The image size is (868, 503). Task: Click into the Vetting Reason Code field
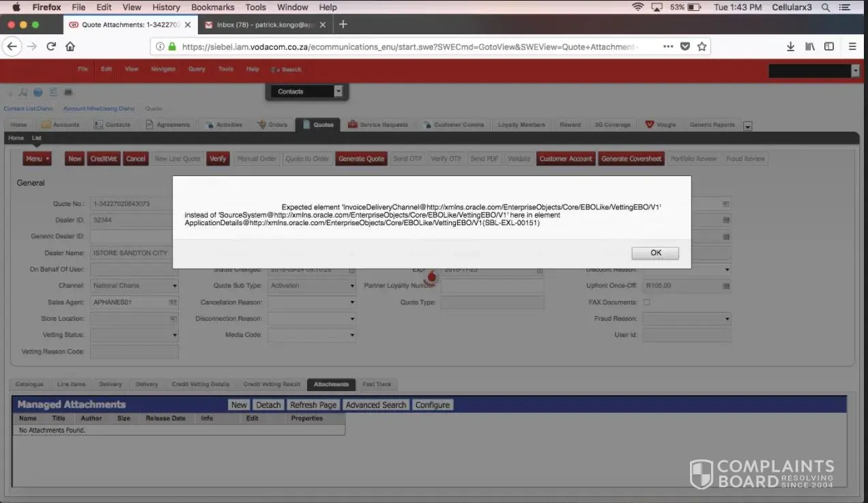(134, 351)
